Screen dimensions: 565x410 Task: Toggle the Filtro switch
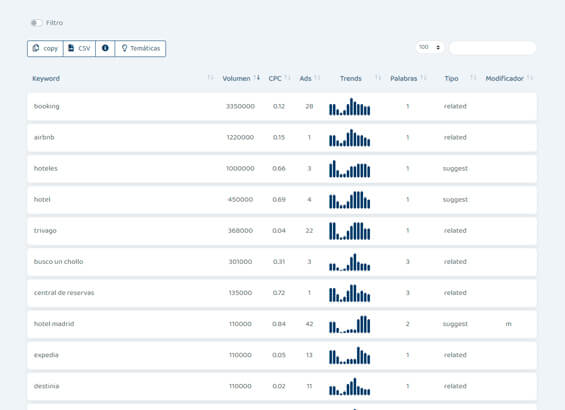[x=36, y=23]
